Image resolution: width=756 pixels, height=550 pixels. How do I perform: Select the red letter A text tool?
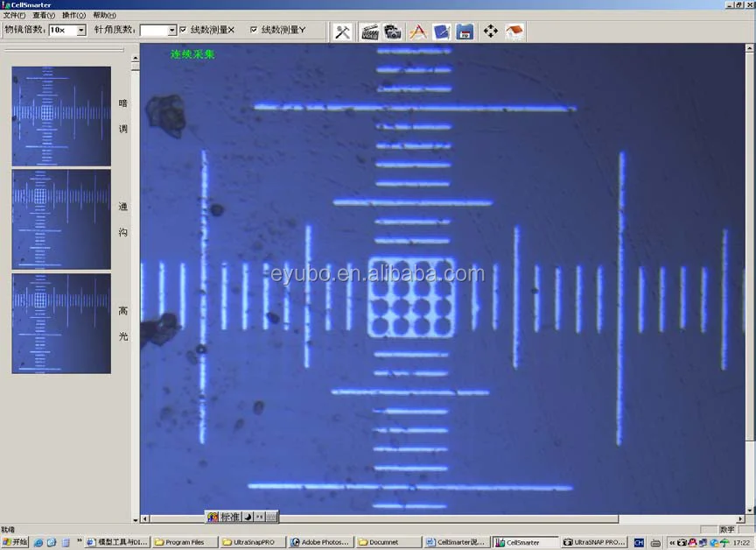tap(418, 32)
